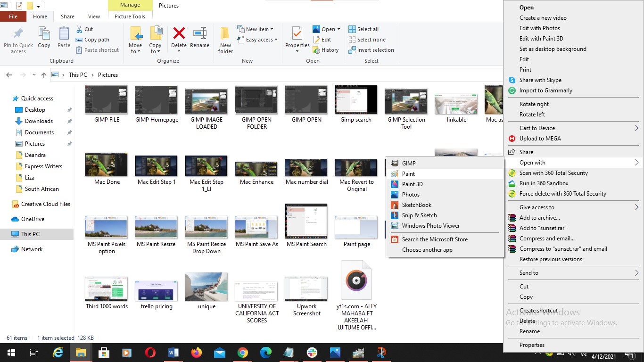The height and width of the screenshot is (362, 644).
Task: Click the Paste icon in the ribbon
Action: pos(64,34)
